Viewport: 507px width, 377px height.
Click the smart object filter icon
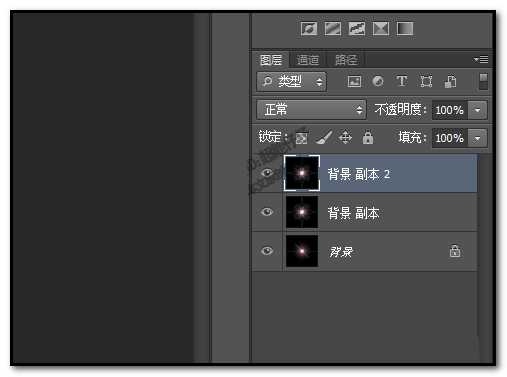[450, 81]
